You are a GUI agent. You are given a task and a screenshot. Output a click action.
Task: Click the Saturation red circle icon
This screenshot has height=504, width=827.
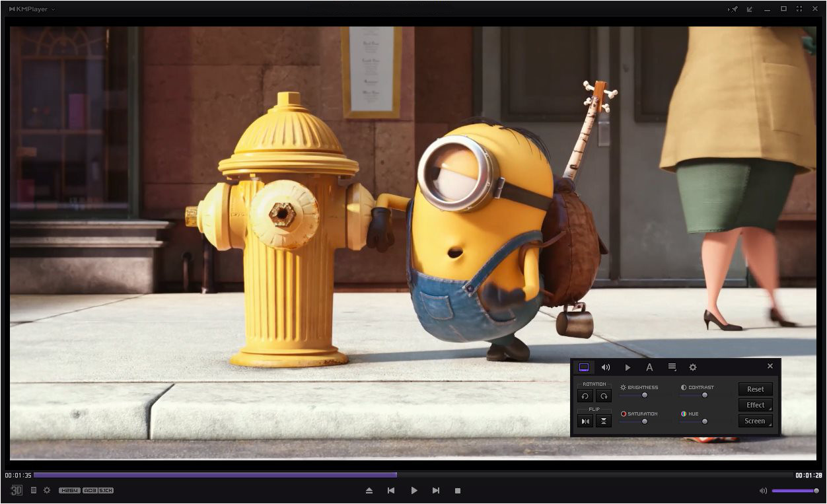point(623,414)
